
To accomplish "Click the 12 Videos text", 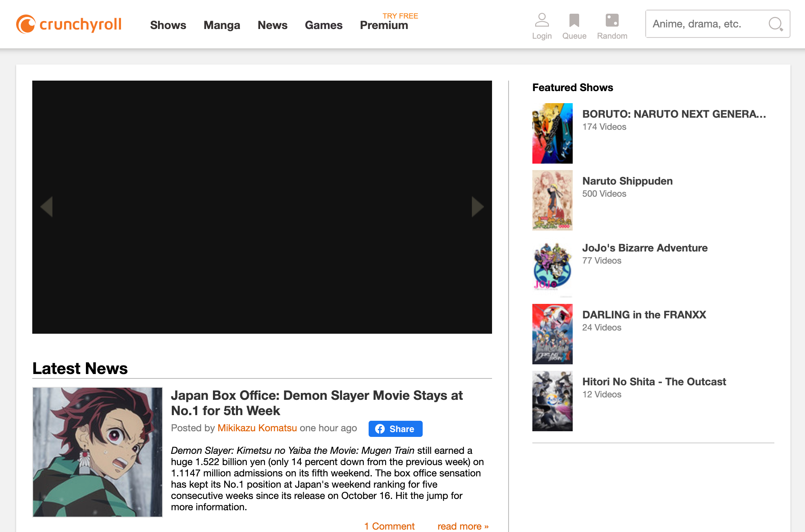I will tap(602, 395).
